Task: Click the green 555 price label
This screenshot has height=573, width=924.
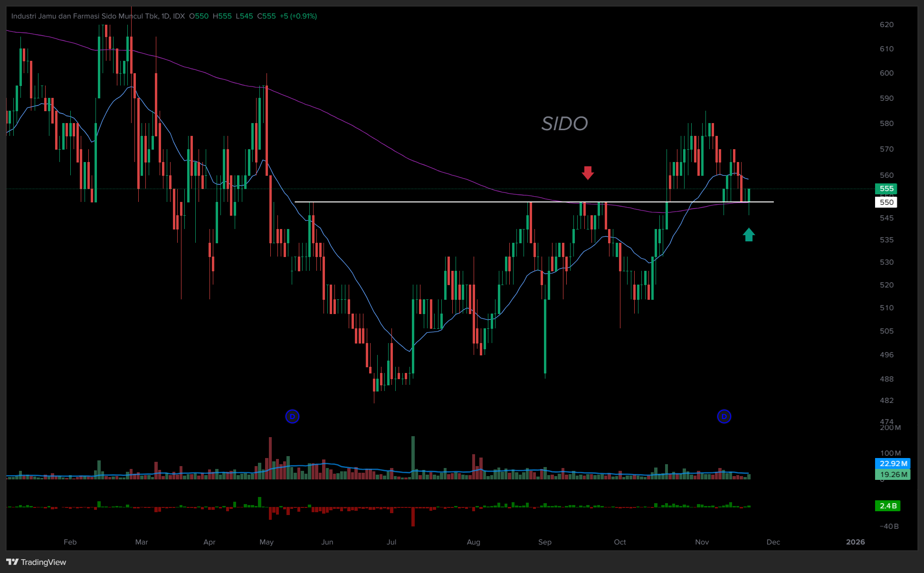Action: tap(886, 189)
